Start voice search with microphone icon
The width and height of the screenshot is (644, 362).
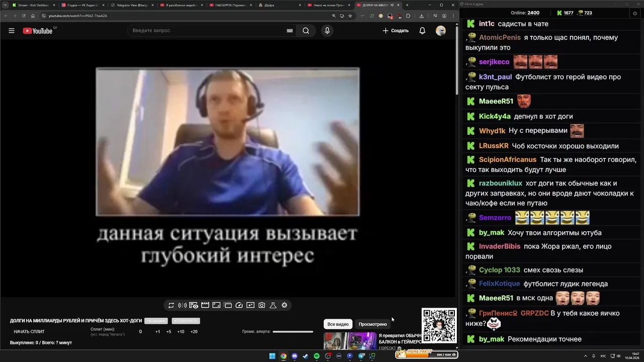[x=327, y=31]
